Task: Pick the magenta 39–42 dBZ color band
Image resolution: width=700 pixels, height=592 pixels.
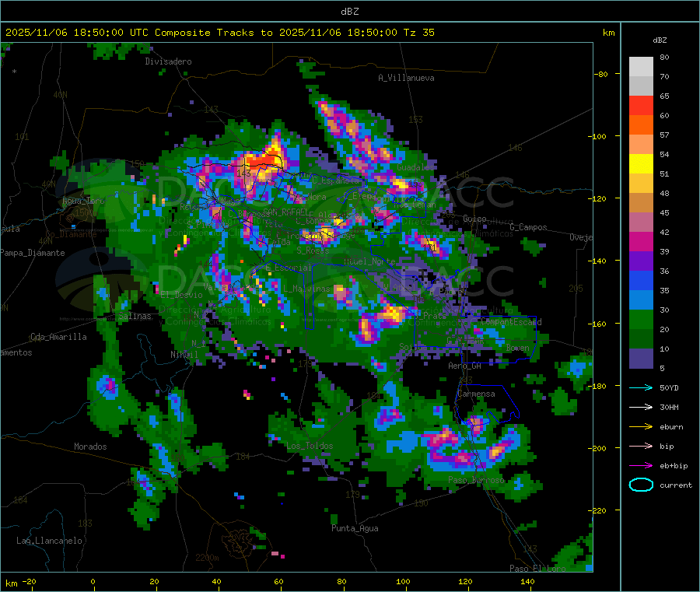Action: (x=641, y=242)
